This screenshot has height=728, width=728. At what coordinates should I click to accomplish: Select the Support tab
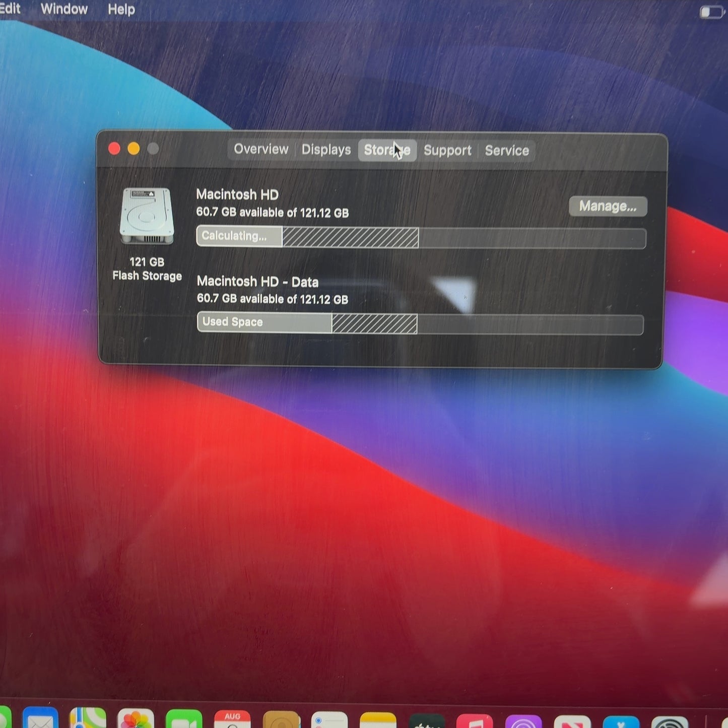click(447, 151)
